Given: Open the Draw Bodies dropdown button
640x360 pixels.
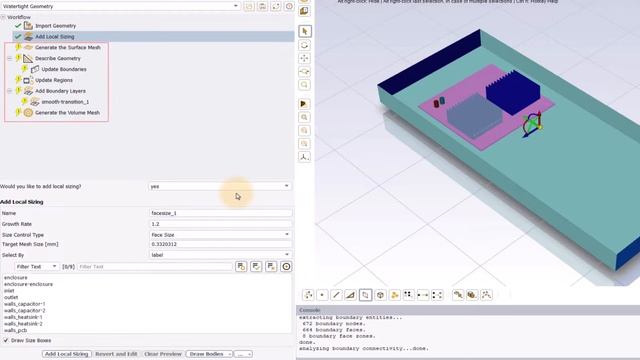Looking at the screenshot, I should point(210,354).
